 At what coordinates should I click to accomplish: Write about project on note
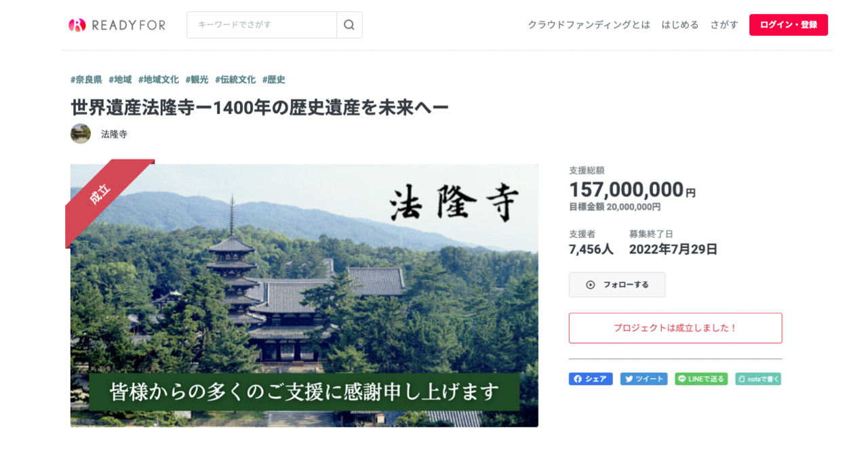[758, 379]
